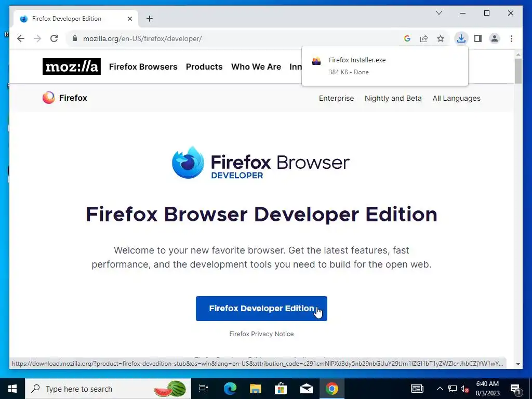Viewport: 532px width, 399px height.
Task: Open the All Languages link
Action: pyautogui.click(x=456, y=98)
